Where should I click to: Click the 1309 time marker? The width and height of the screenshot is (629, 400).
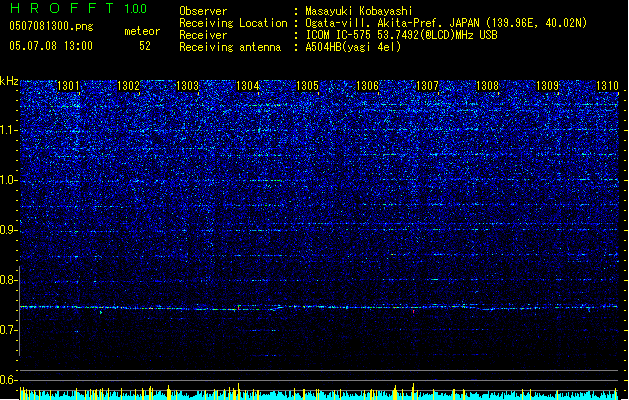point(547,86)
